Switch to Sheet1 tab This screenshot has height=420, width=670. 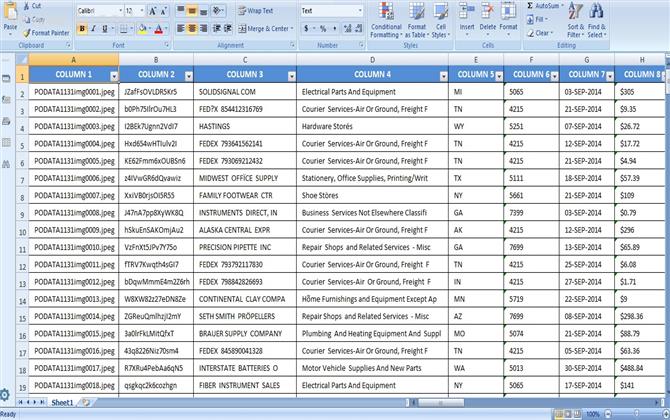(62, 402)
